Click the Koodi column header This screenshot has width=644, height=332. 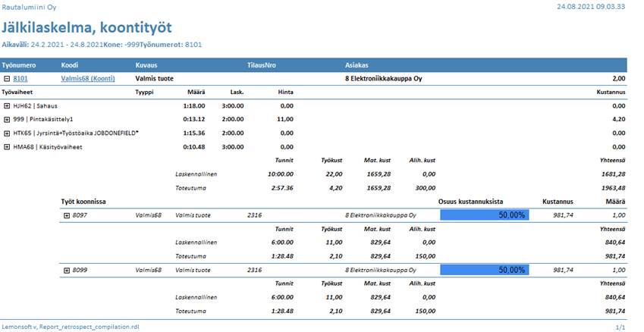[x=70, y=65]
